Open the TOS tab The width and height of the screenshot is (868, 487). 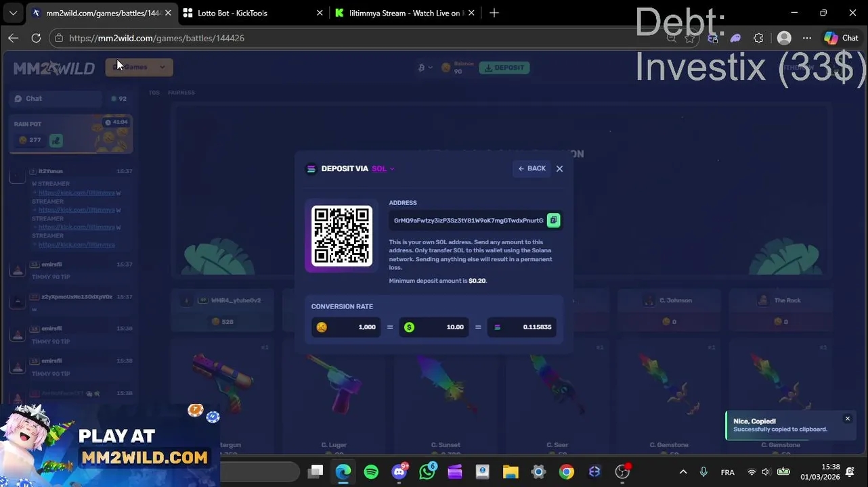[x=154, y=93]
